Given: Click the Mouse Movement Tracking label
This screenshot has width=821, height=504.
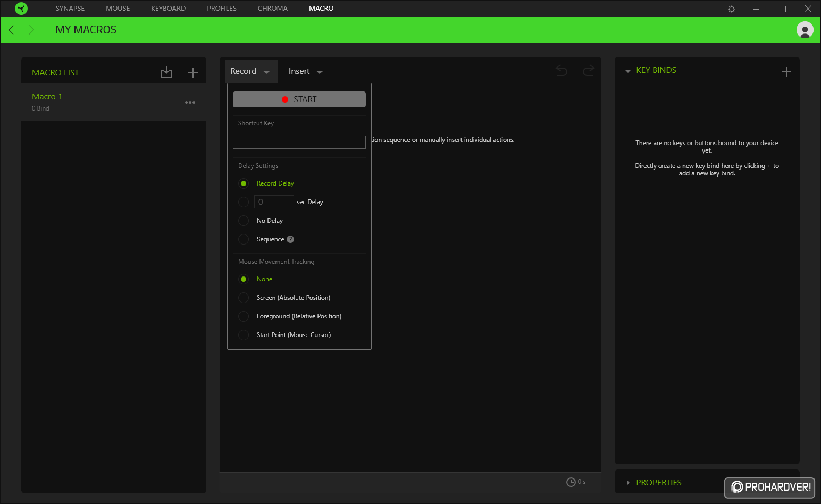Looking at the screenshot, I should [x=277, y=262].
